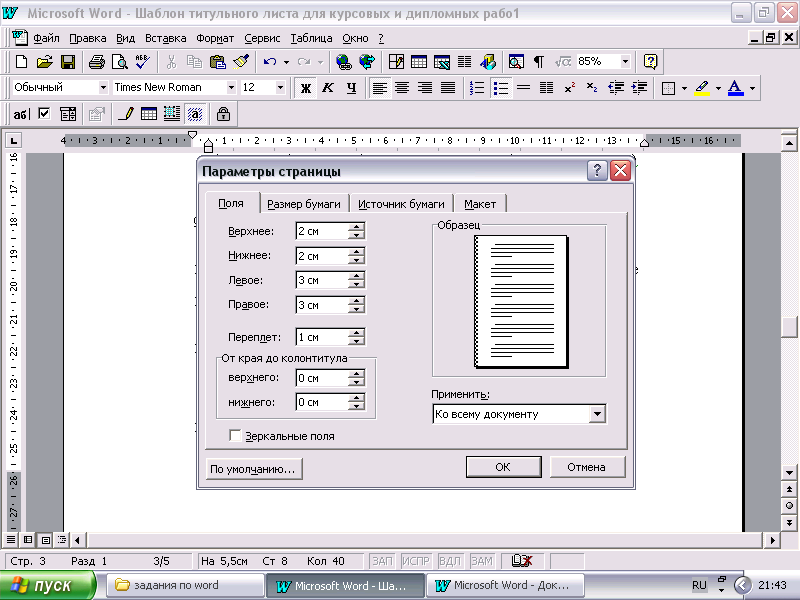Image resolution: width=800 pixels, height=600 pixels.
Task: Click the Subscript x₂ icon
Action: tap(592, 88)
